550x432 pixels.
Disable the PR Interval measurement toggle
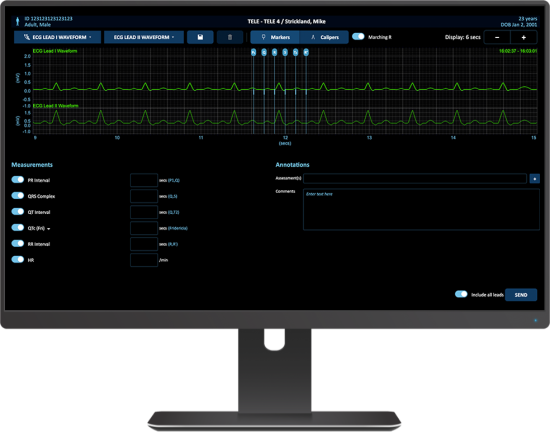(18, 180)
